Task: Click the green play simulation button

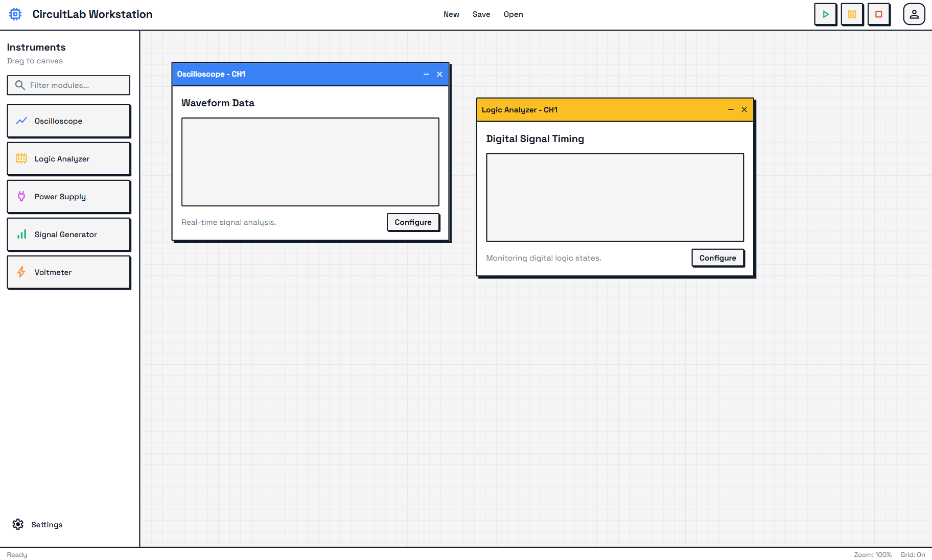Action: pyautogui.click(x=825, y=14)
